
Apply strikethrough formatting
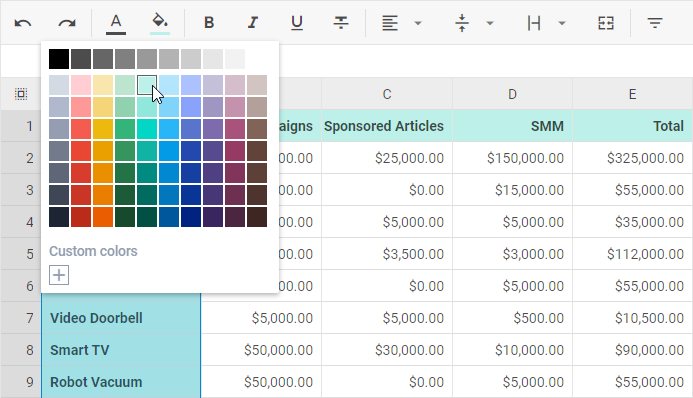tap(341, 23)
